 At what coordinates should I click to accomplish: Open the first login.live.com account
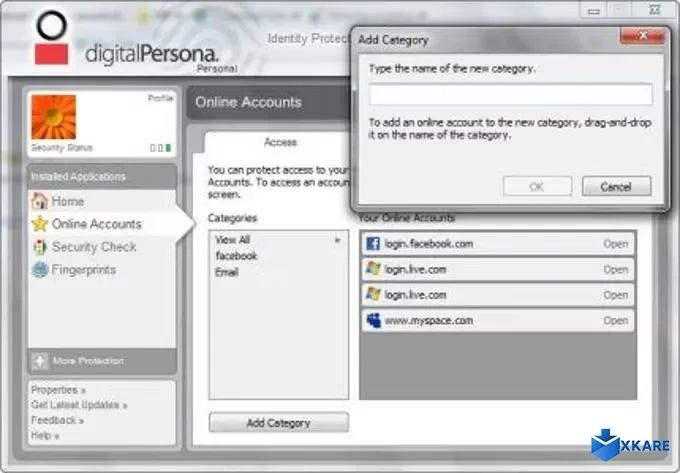pyautogui.click(x=615, y=270)
